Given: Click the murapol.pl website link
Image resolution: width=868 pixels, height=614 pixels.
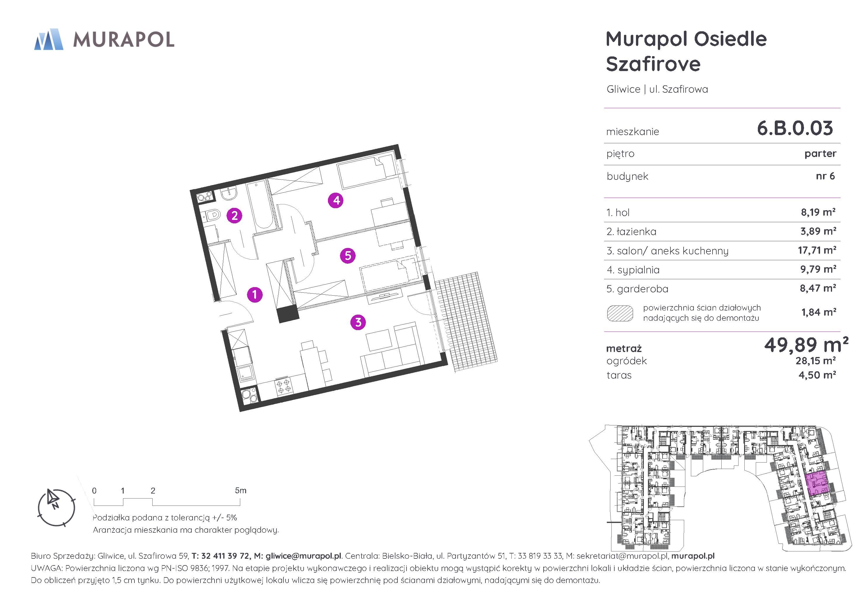Looking at the screenshot, I should tap(693, 556).
